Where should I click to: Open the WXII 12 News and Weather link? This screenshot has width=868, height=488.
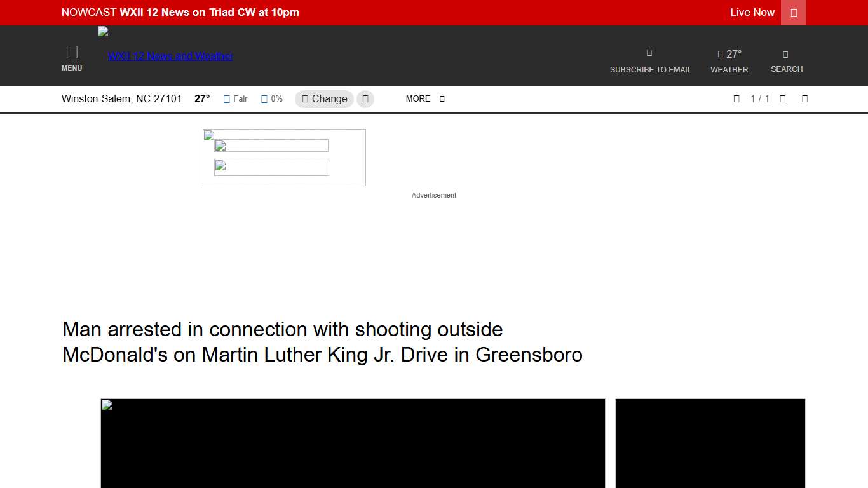170,56
